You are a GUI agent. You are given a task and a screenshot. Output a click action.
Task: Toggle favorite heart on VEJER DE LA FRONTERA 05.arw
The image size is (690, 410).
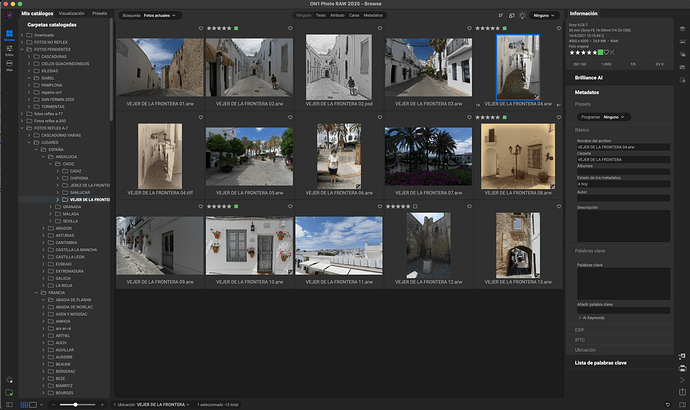pos(290,118)
